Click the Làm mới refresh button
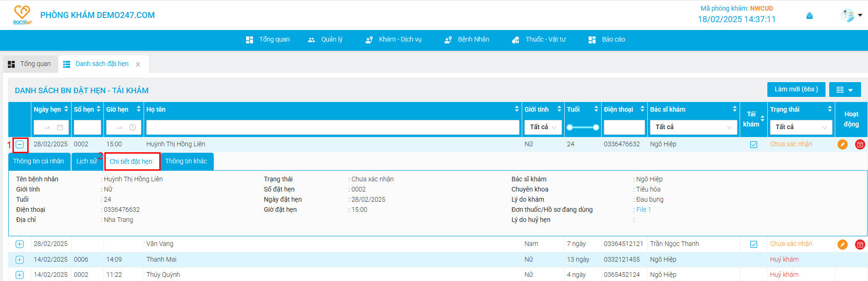The image size is (868, 281). (796, 90)
